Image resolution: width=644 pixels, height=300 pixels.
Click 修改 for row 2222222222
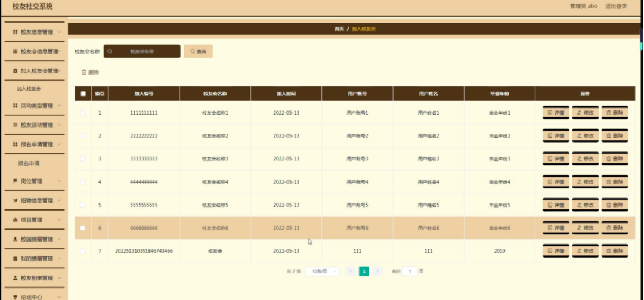[586, 135]
